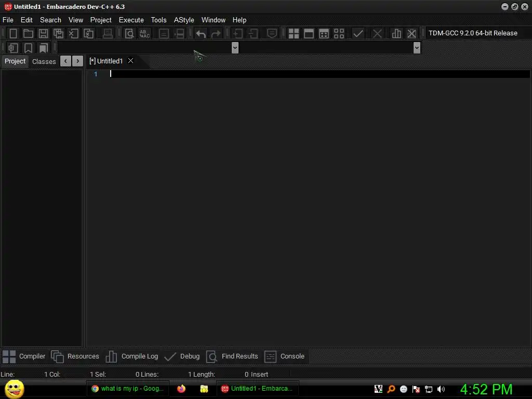
Task: Open the Console bottom panel tab
Action: point(285,356)
